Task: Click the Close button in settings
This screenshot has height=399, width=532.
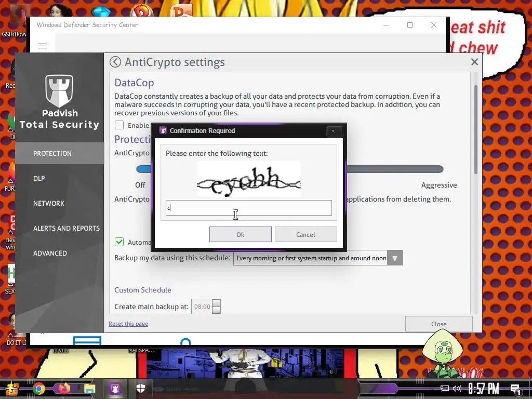Action: (438, 324)
